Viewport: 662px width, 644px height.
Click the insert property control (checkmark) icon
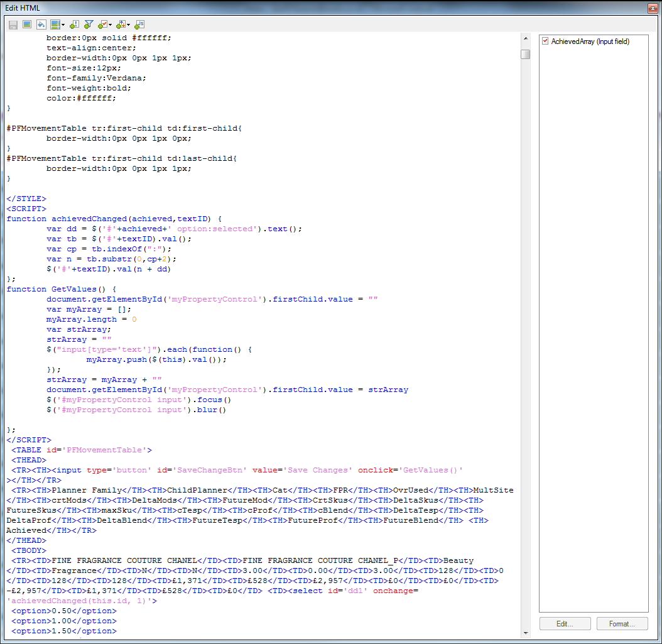(102, 25)
